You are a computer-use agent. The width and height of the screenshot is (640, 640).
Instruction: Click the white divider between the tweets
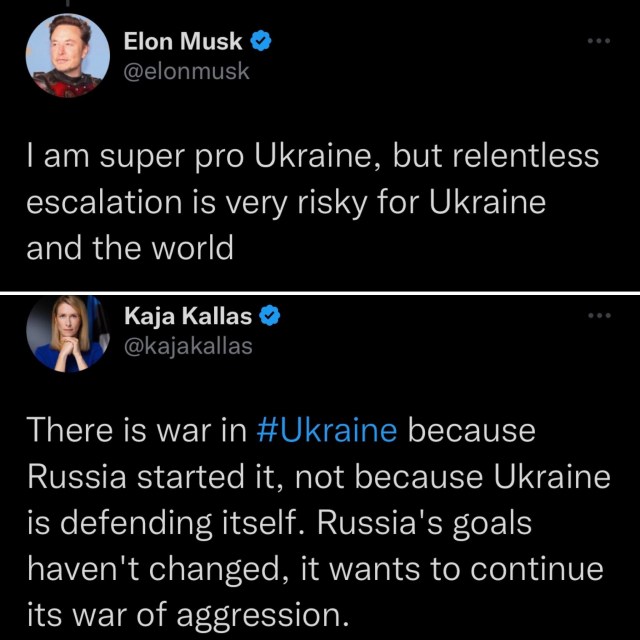coord(320,292)
